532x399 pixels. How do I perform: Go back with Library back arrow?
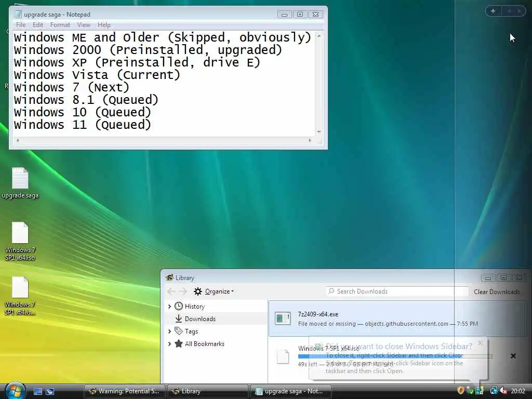point(171,291)
